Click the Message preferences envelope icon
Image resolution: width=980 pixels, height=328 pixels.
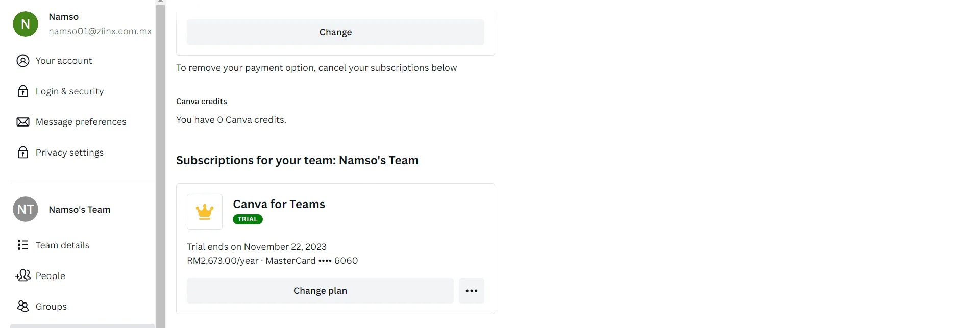tap(23, 122)
